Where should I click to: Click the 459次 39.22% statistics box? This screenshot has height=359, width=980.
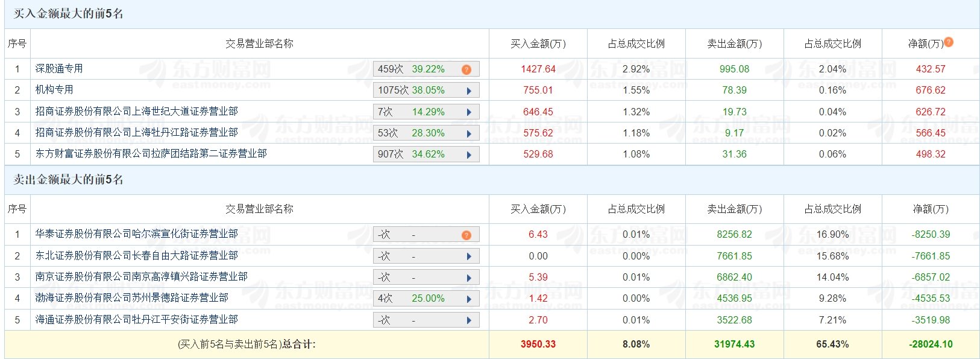pyautogui.click(x=426, y=69)
